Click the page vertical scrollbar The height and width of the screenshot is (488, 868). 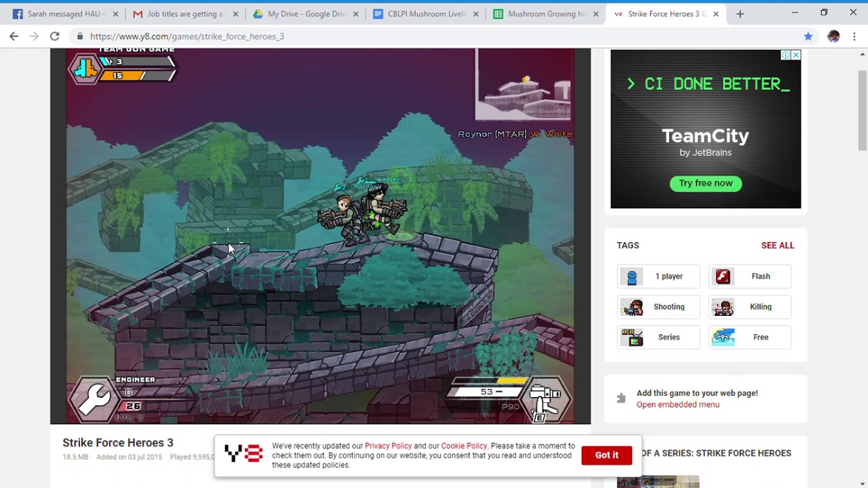pos(863,110)
